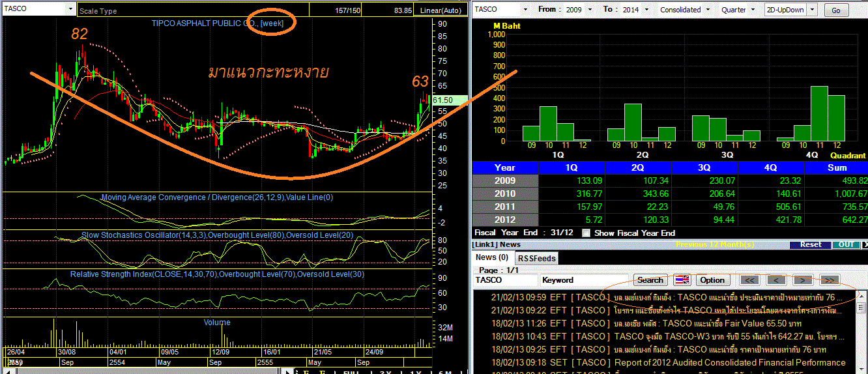
Task: Open the From year 2009 dropdown
Action: [591, 10]
